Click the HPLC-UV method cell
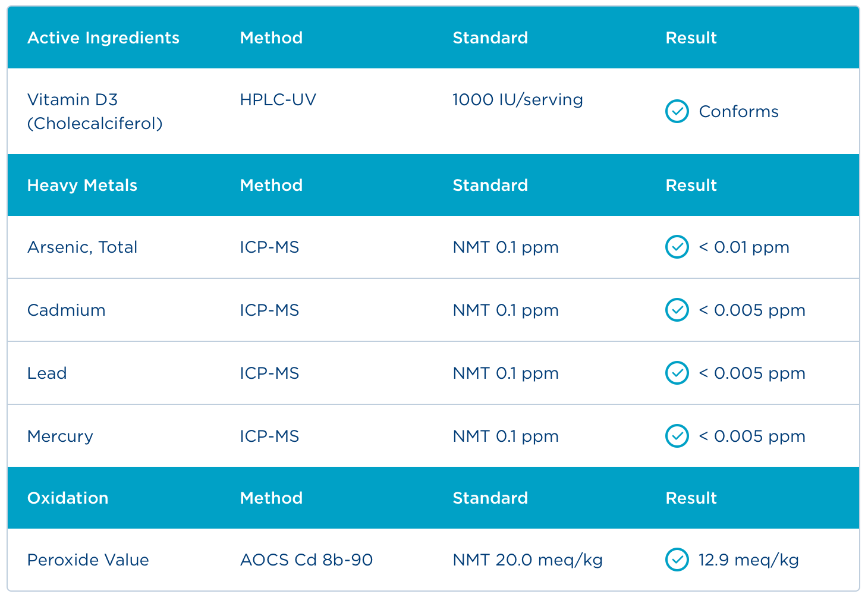The image size is (868, 597). click(x=278, y=99)
